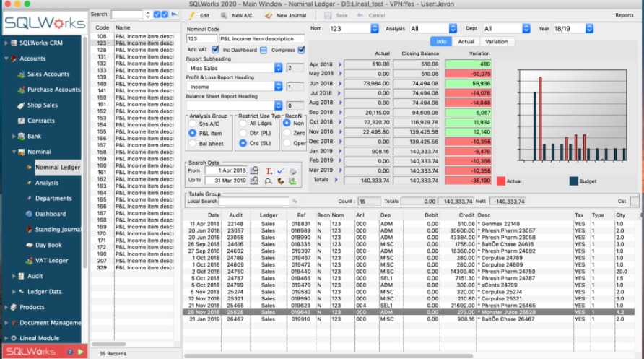Image resolution: width=644 pixels, height=359 pixels.
Task: Click the printer icon in Search Data
Action: (292, 171)
